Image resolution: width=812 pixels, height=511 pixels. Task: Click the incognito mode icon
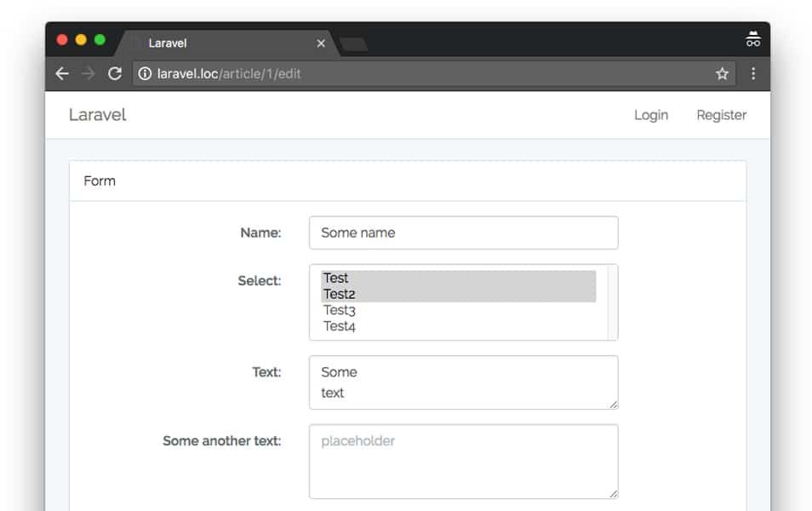click(x=752, y=38)
